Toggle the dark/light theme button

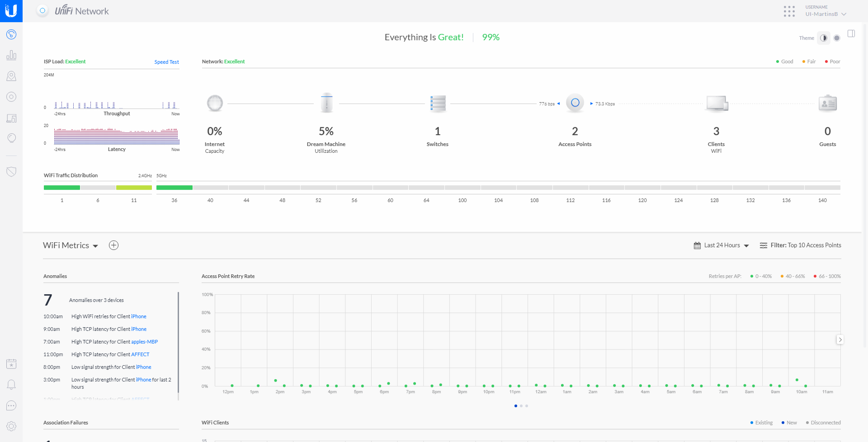(824, 38)
